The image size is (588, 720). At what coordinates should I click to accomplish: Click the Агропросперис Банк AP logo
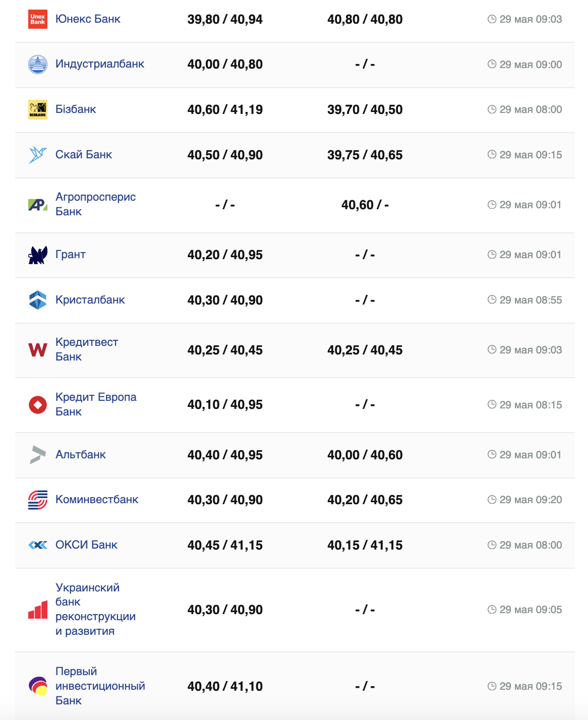(x=38, y=205)
